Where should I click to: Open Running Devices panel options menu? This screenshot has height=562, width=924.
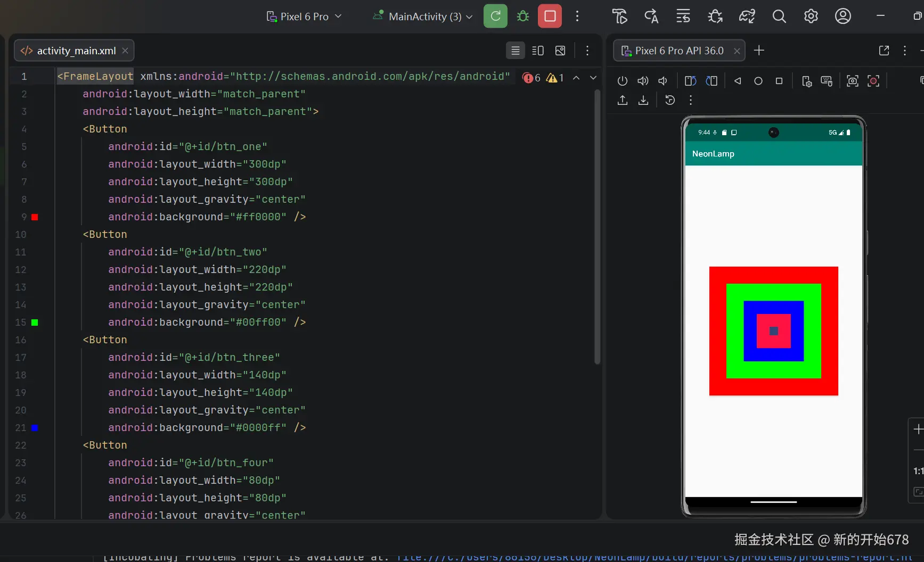pos(905,51)
